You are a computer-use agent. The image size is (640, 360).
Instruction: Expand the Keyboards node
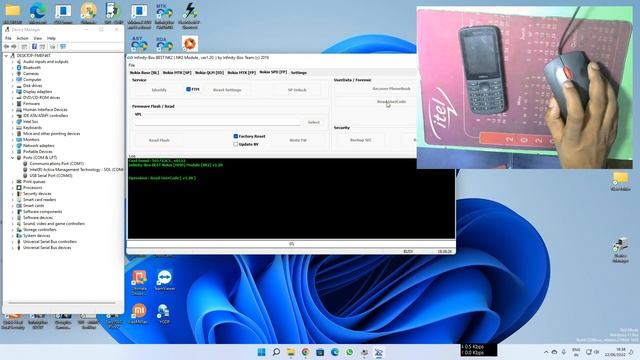pos(13,127)
